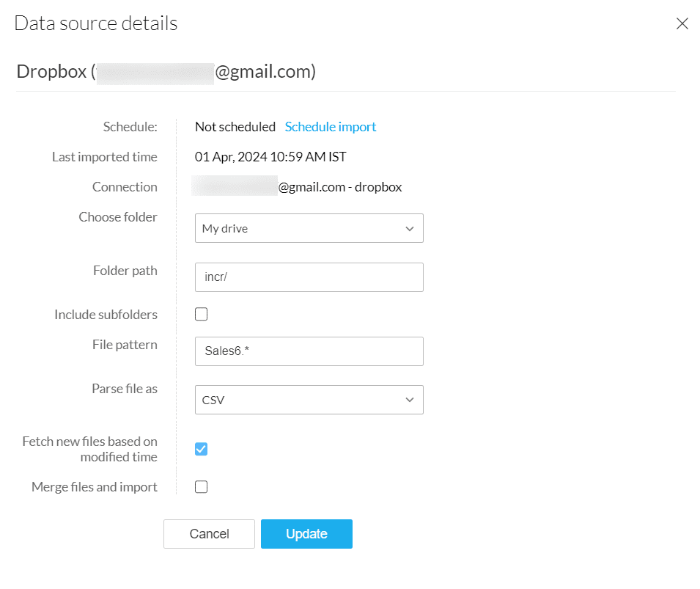Click the Merge files and import label
Viewport: 700px width, 589px height.
click(95, 487)
